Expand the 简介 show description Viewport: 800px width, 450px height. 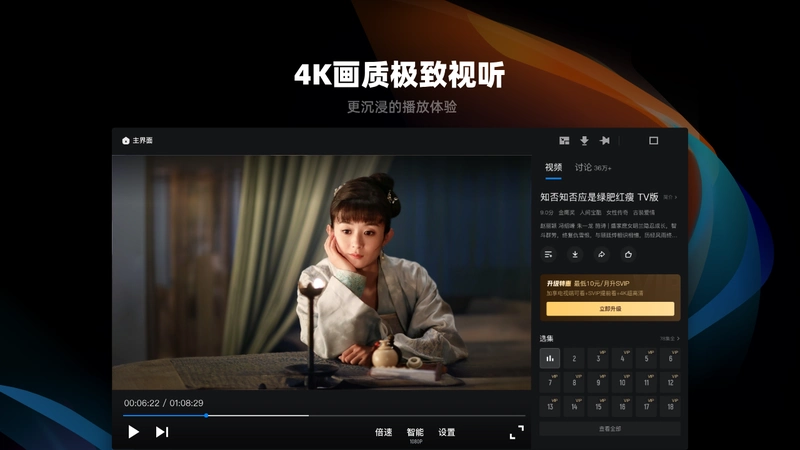coord(670,197)
